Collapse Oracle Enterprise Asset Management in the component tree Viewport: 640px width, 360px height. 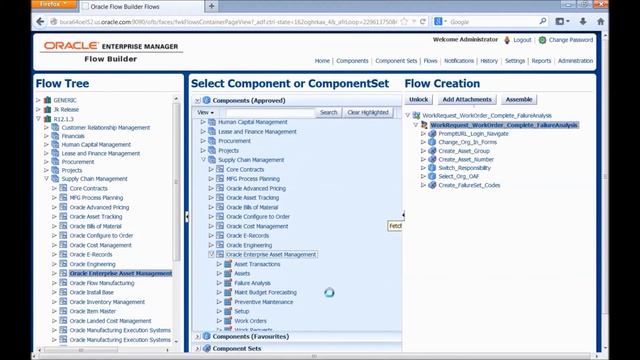tap(211, 254)
